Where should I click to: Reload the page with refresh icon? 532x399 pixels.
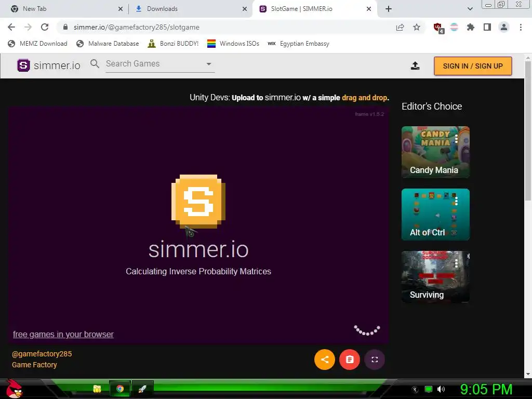tap(45, 27)
